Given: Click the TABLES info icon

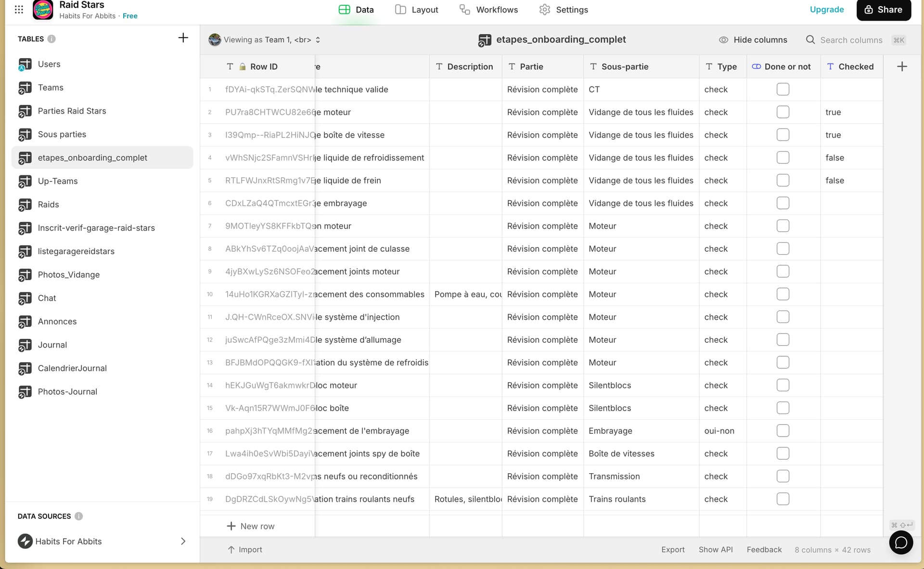Looking at the screenshot, I should coord(51,39).
